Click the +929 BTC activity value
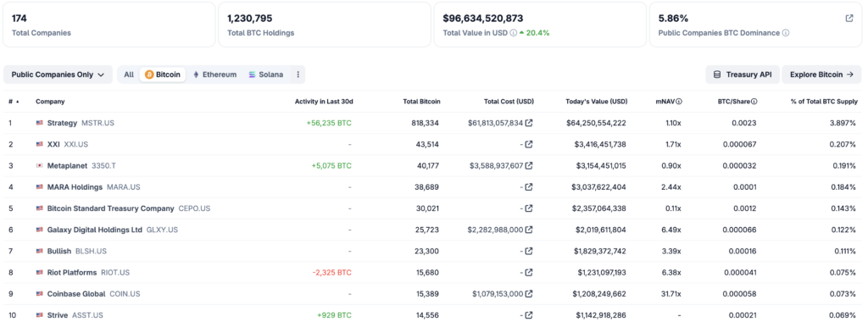 click(334, 315)
